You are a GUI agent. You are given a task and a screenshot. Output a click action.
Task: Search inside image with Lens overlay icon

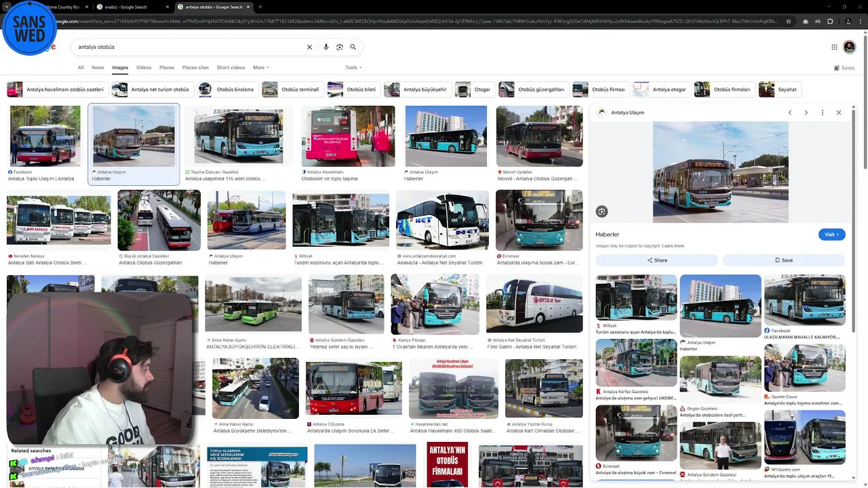pyautogui.click(x=601, y=211)
